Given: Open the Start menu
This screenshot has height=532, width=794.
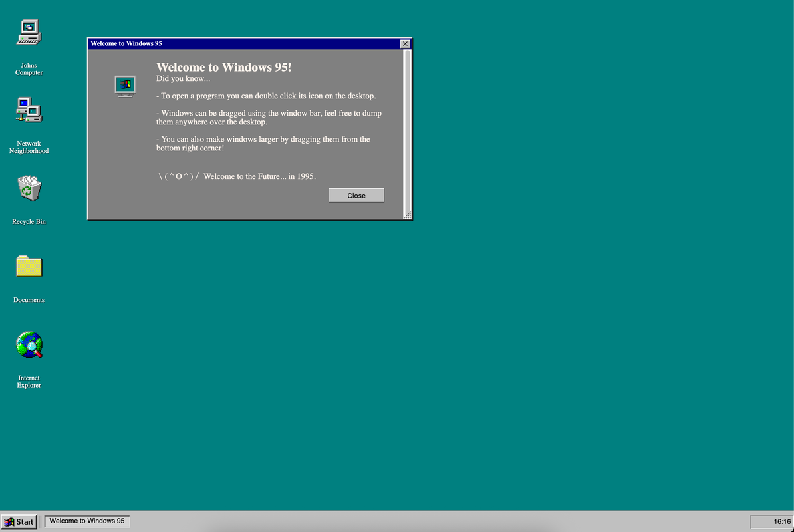Looking at the screenshot, I should click(x=19, y=522).
